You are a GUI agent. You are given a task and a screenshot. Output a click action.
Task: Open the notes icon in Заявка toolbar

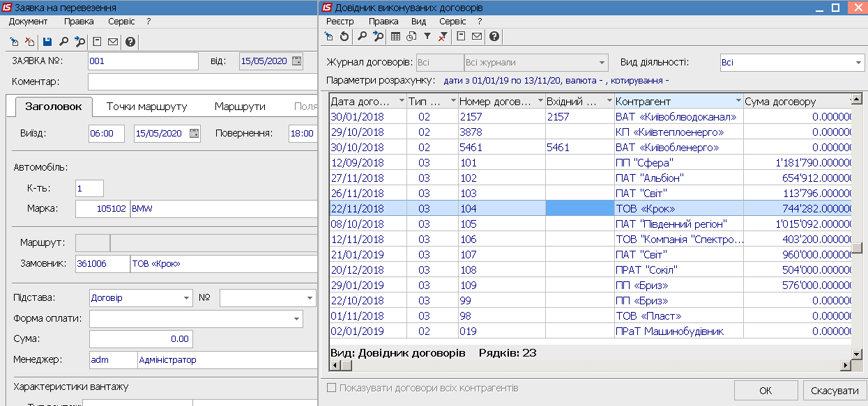click(98, 42)
